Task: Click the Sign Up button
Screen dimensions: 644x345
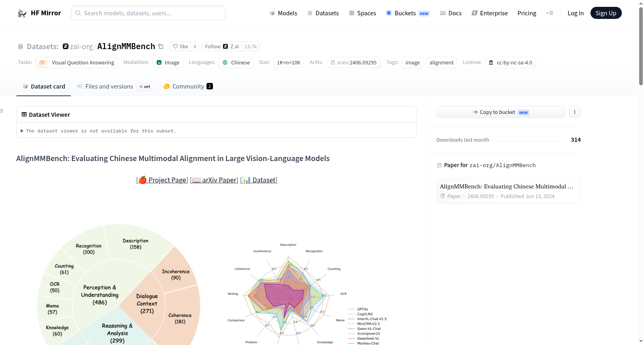Action: point(606,13)
